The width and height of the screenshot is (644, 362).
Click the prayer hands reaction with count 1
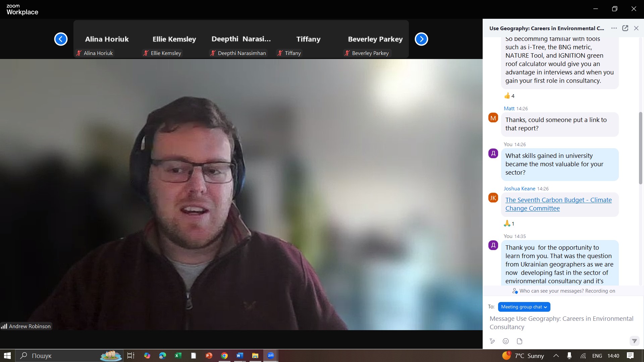[x=509, y=224]
